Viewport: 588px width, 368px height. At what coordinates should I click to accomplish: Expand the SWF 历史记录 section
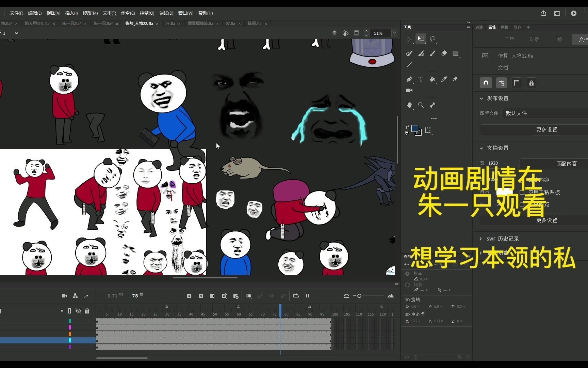pos(480,239)
